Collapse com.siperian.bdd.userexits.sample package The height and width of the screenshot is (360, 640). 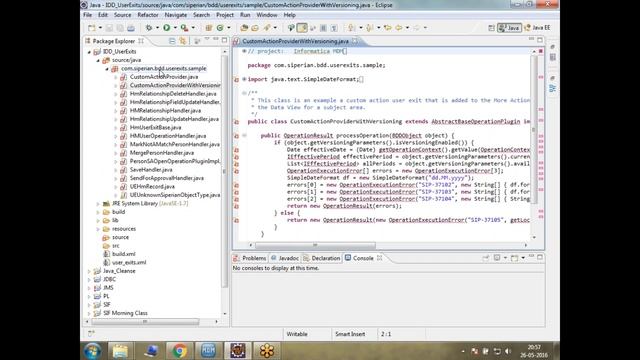pos(107,69)
